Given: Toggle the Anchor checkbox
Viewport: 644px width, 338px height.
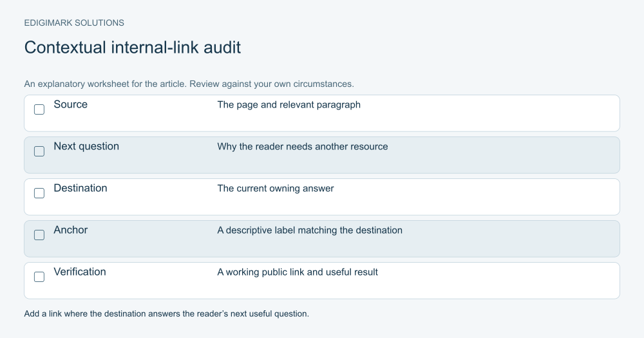Looking at the screenshot, I should [x=39, y=235].
